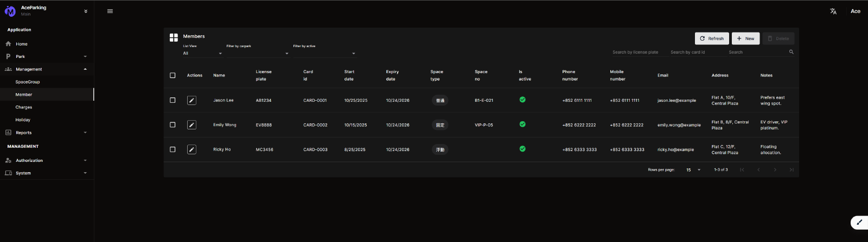
Task: Click the edit pencil for Ricky Ho
Action: pyautogui.click(x=192, y=149)
